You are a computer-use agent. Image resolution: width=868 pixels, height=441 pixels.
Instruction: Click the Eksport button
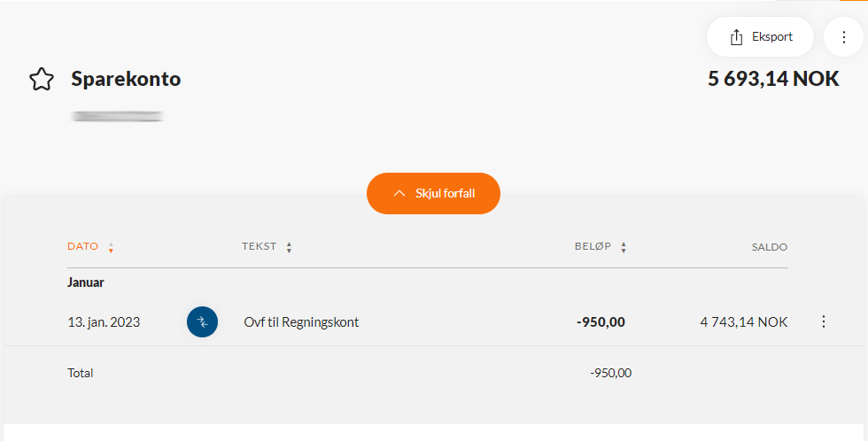760,37
